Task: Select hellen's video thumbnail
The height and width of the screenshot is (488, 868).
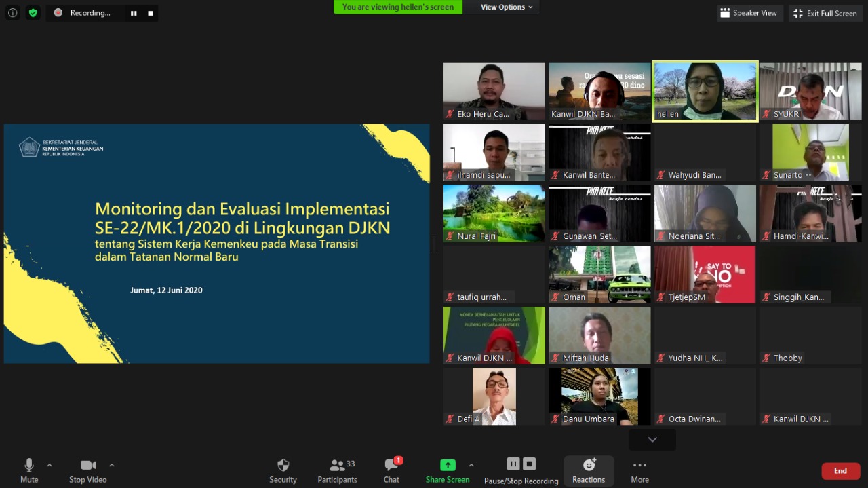Action: point(705,92)
